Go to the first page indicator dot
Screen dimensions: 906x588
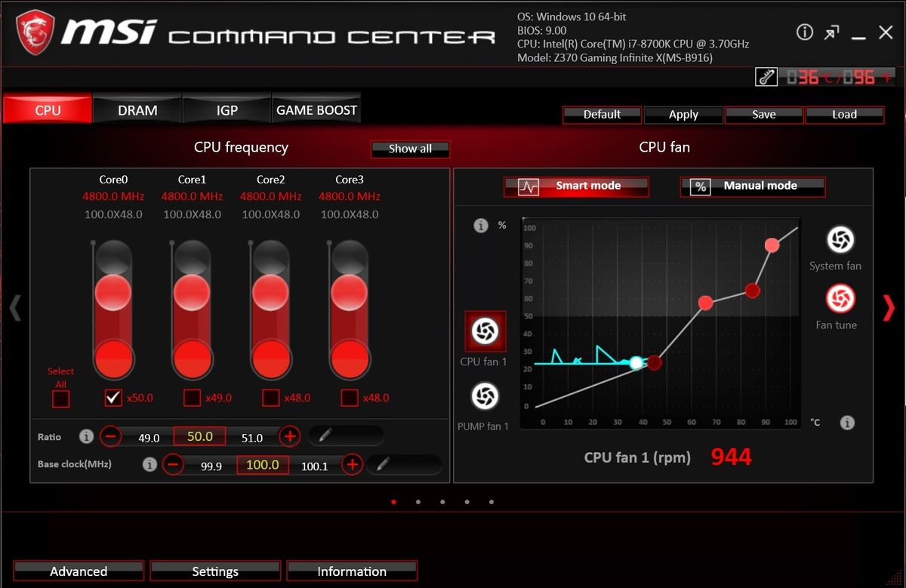[x=393, y=501]
